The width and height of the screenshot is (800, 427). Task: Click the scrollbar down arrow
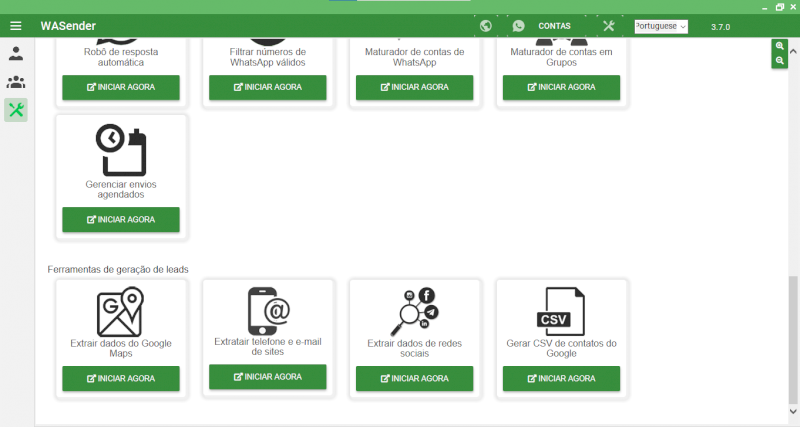[x=793, y=411]
